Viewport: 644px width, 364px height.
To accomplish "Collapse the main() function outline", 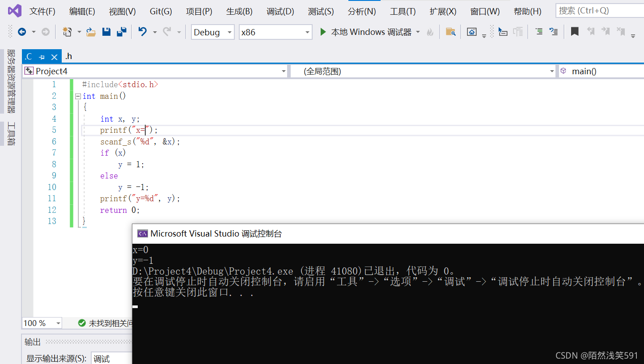I will click(x=78, y=96).
